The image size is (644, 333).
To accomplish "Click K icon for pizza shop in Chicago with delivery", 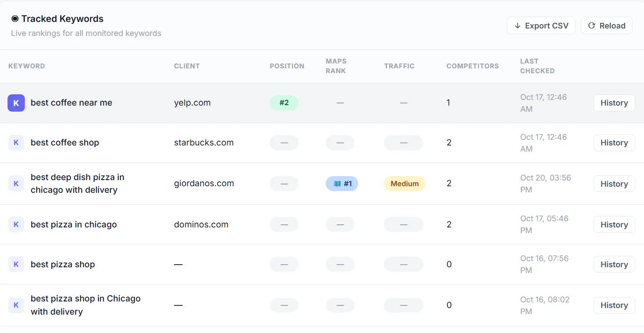I will click(16, 305).
